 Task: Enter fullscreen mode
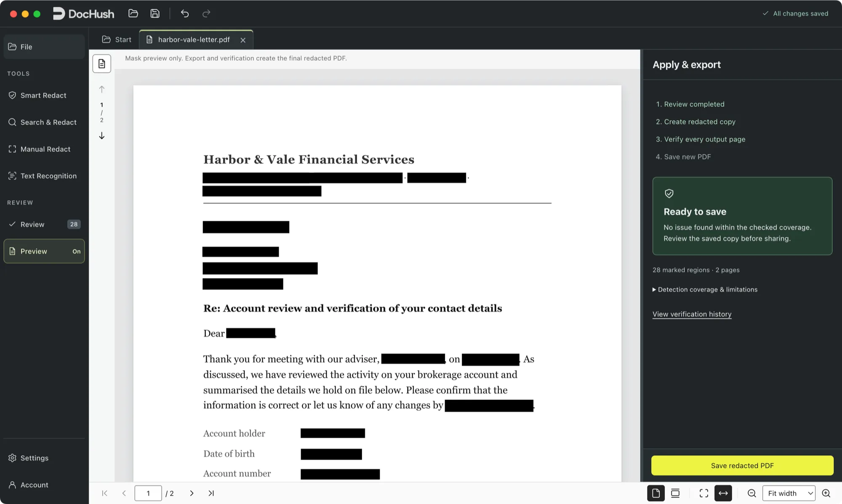point(704,493)
